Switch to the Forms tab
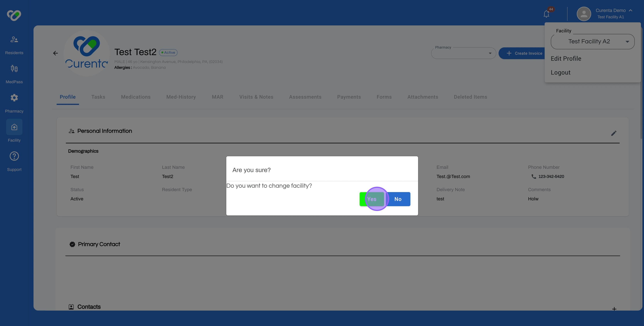 384,97
